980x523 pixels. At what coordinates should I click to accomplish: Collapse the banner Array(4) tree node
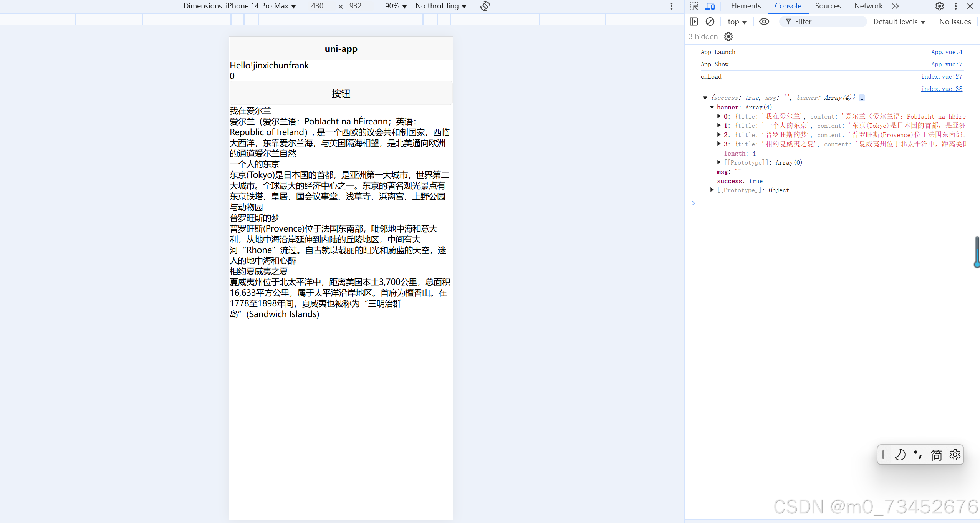[712, 107]
